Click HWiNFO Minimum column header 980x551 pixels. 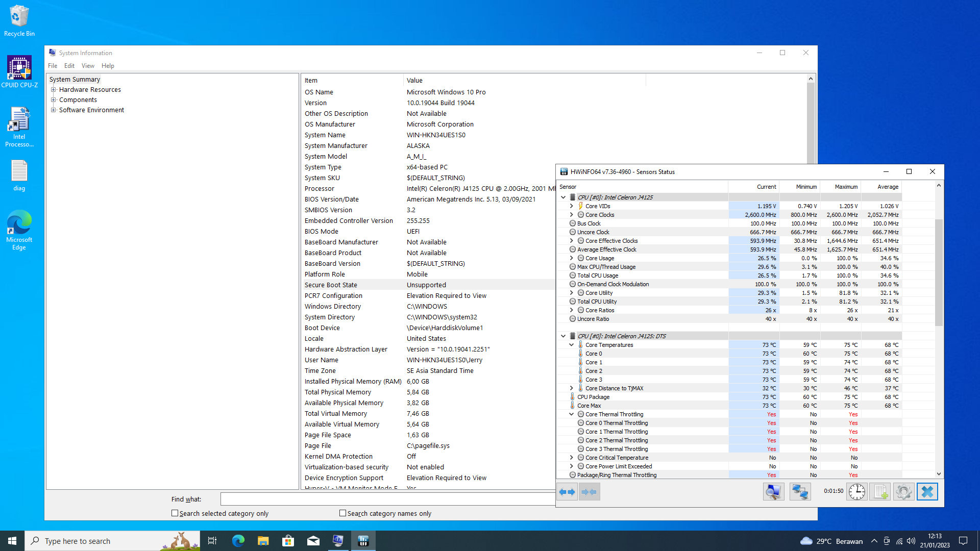coord(799,187)
